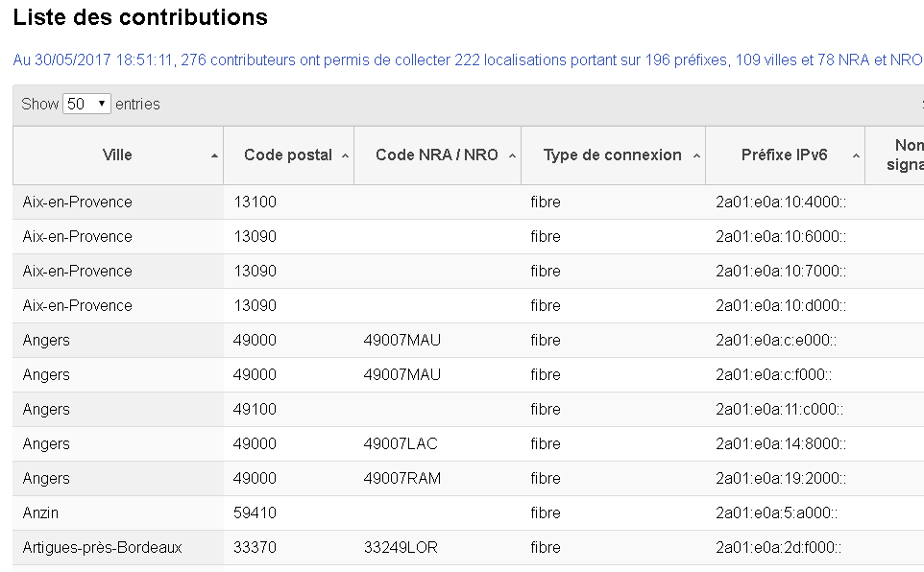Select the Artigues-près-Bordeaux cell

click(x=102, y=547)
